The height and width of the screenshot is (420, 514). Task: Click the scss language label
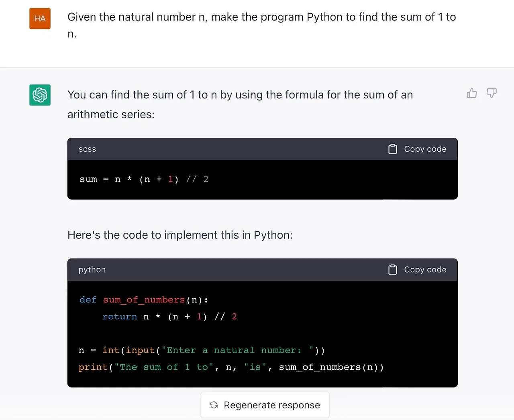coord(87,149)
